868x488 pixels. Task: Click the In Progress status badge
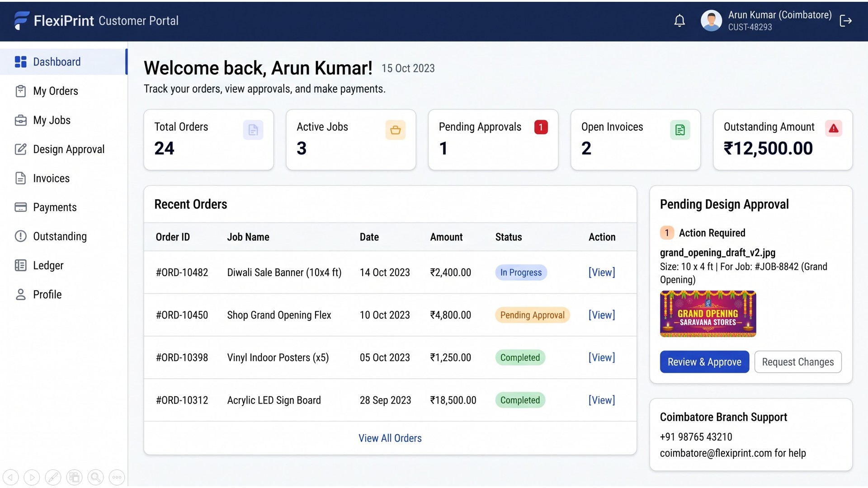click(521, 272)
